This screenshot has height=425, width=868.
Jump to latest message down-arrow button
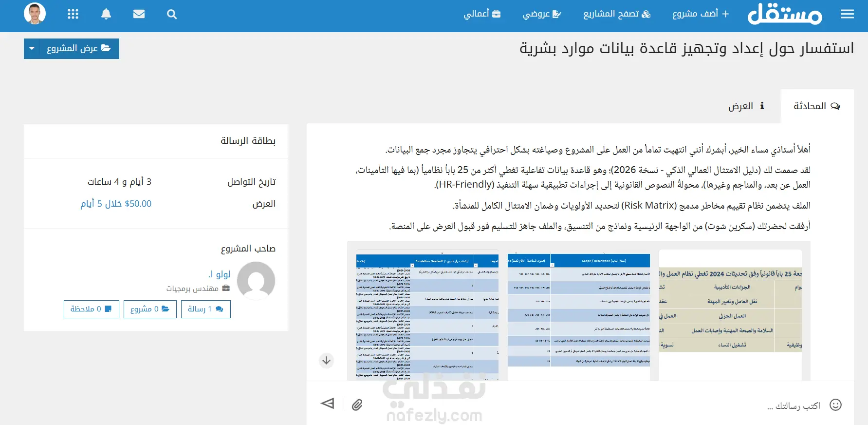(326, 361)
